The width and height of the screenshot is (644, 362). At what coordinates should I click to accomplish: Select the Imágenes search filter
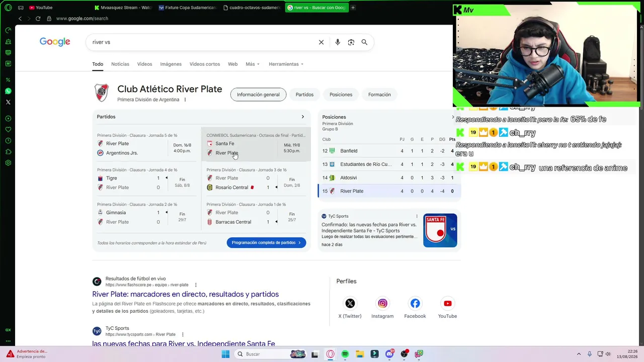point(171,64)
